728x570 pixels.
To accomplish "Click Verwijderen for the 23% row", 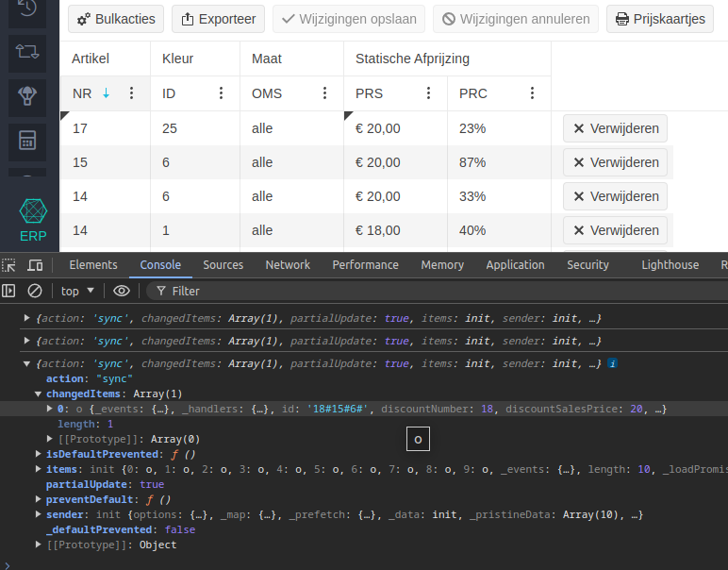I will pyautogui.click(x=615, y=128).
